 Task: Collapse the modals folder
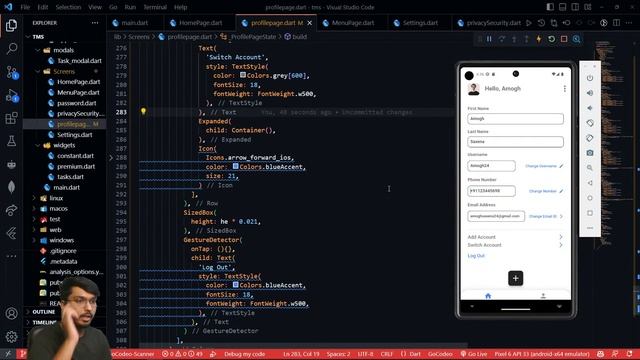point(38,50)
